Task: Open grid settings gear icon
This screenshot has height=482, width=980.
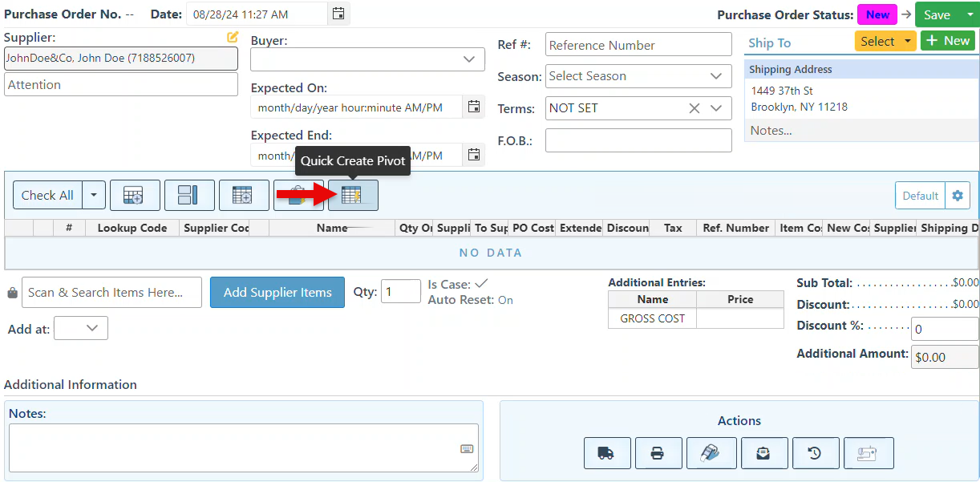Action: click(958, 196)
